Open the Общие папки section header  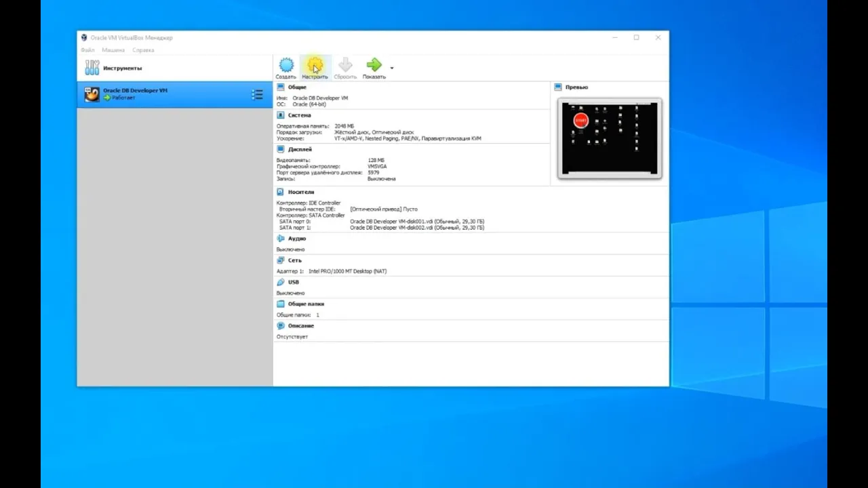tap(306, 304)
